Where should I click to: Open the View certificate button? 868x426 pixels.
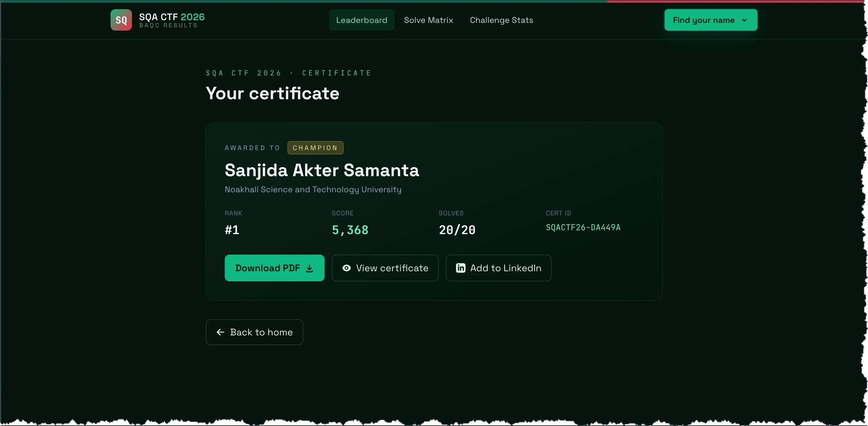pos(385,268)
